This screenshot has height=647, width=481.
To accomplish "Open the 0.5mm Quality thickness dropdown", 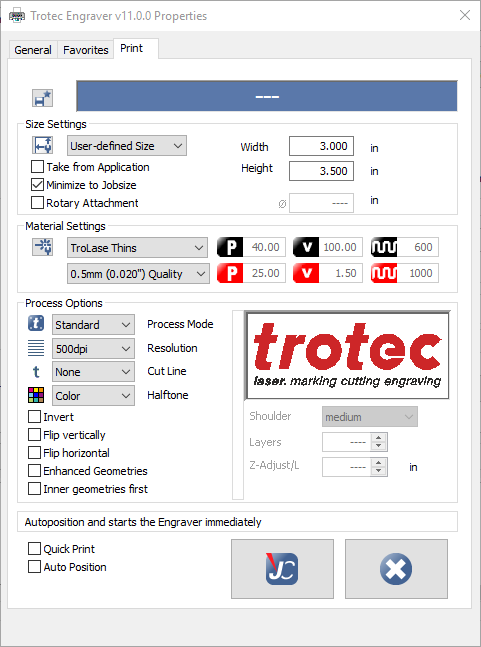I will [138, 274].
